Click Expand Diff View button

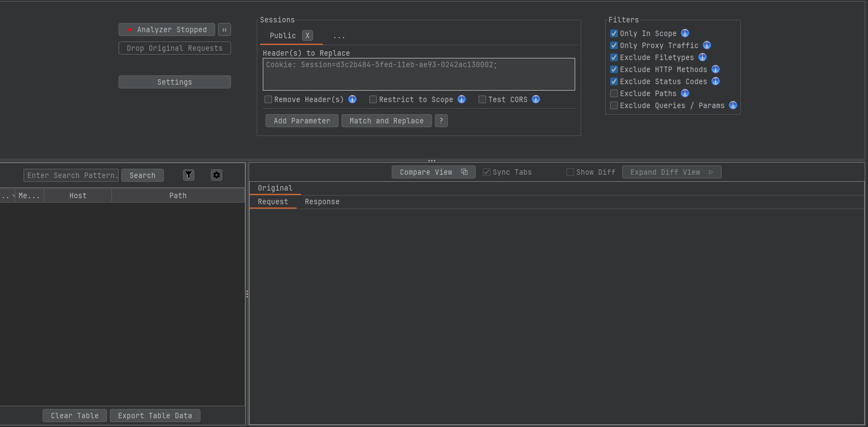tap(672, 172)
